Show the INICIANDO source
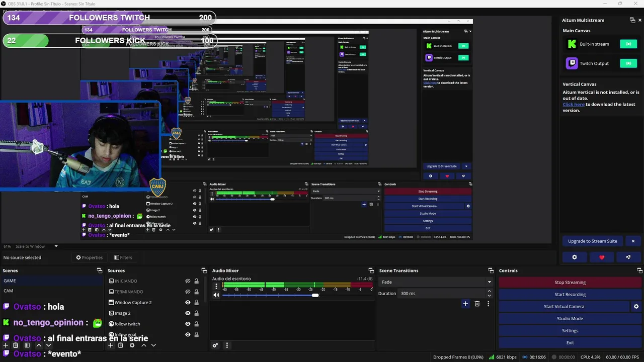This screenshot has width=644, height=362. pyautogui.click(x=188, y=281)
